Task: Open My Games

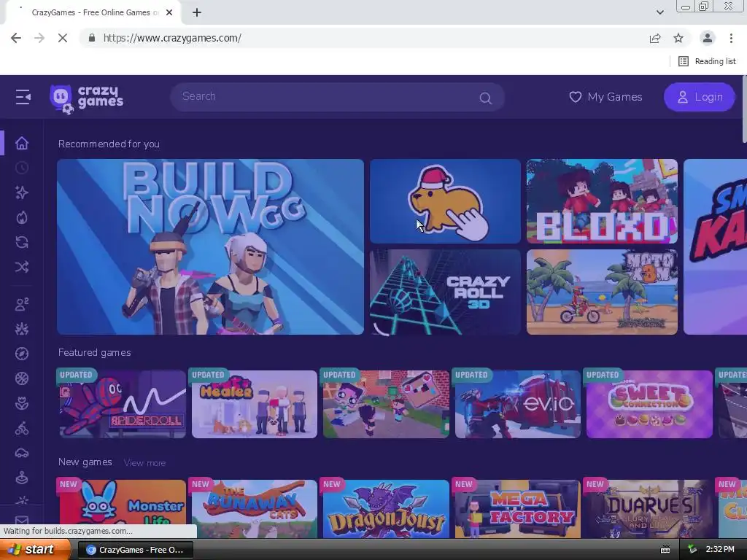Action: pos(606,97)
